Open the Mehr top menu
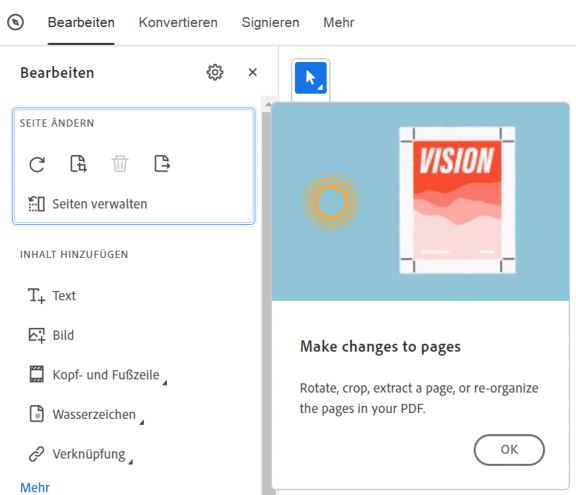The width and height of the screenshot is (576, 495). point(338,22)
